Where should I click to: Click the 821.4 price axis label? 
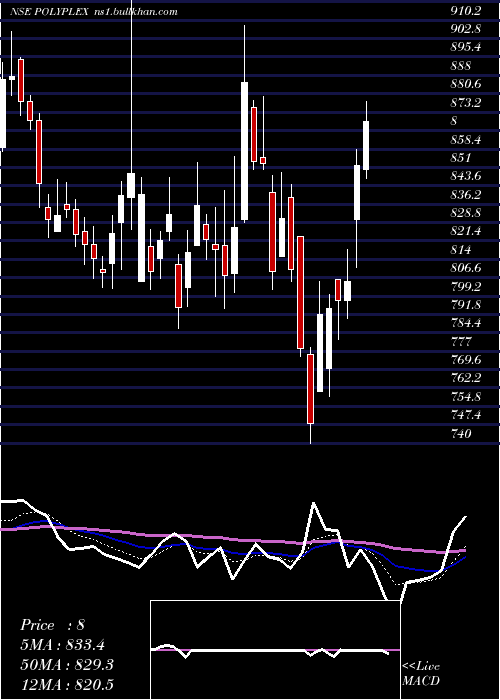(466, 231)
